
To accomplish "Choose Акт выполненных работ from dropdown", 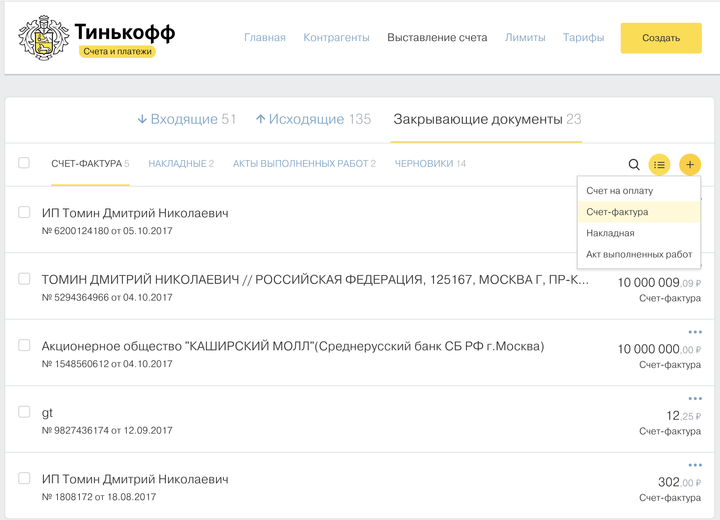I will coord(639,254).
